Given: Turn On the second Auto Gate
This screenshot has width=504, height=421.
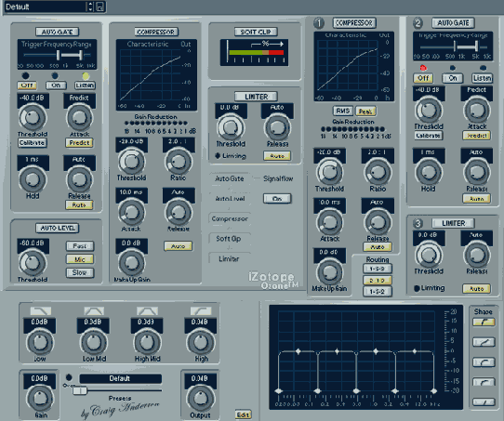Looking at the screenshot, I should pos(453,78).
